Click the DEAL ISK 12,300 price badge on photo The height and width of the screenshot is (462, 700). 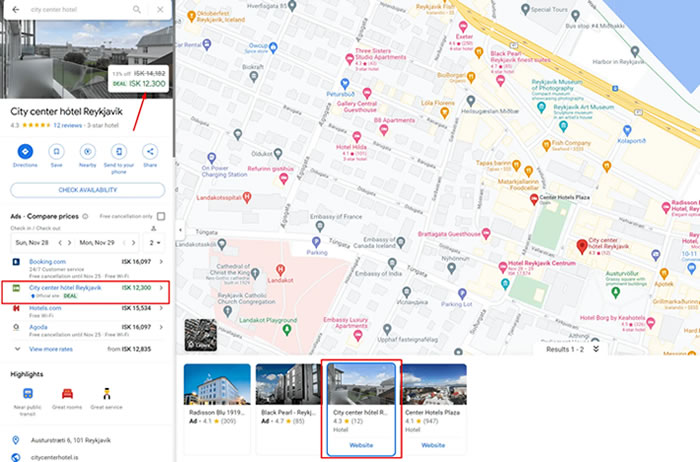(138, 79)
